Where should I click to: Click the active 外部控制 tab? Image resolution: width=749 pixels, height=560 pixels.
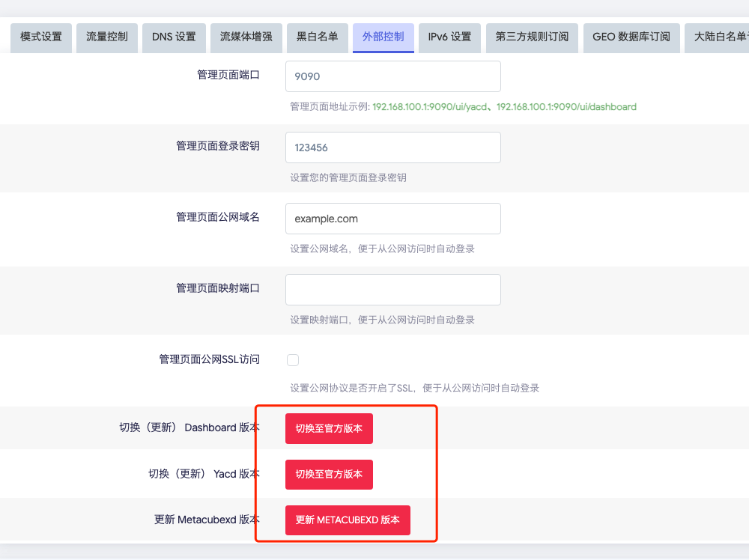tap(383, 37)
